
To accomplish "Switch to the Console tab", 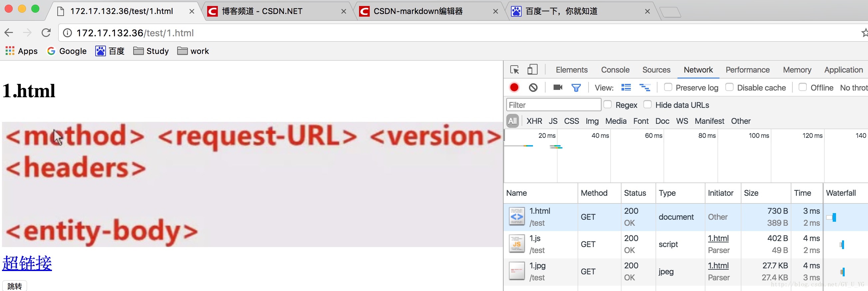I will click(x=615, y=70).
